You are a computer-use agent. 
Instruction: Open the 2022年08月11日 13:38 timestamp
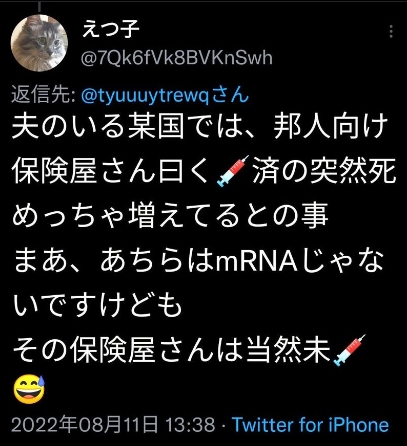point(113,425)
